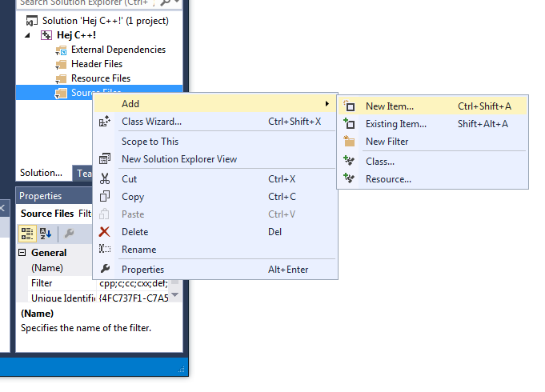This screenshot has height=392, width=545.
Task: Toggle Alphabetical sort in Properties toolbar
Action: (46, 233)
